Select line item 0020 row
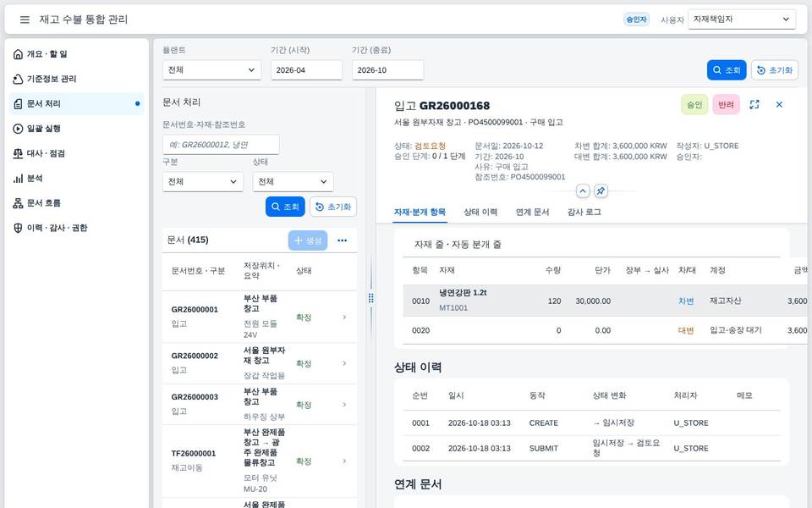812x508 pixels. [605, 330]
